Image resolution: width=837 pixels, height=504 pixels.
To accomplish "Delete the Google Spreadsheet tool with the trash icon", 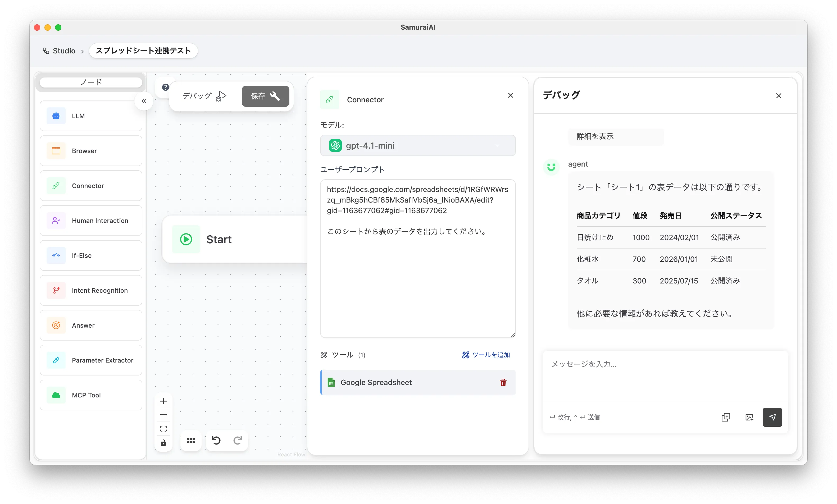I will [503, 382].
